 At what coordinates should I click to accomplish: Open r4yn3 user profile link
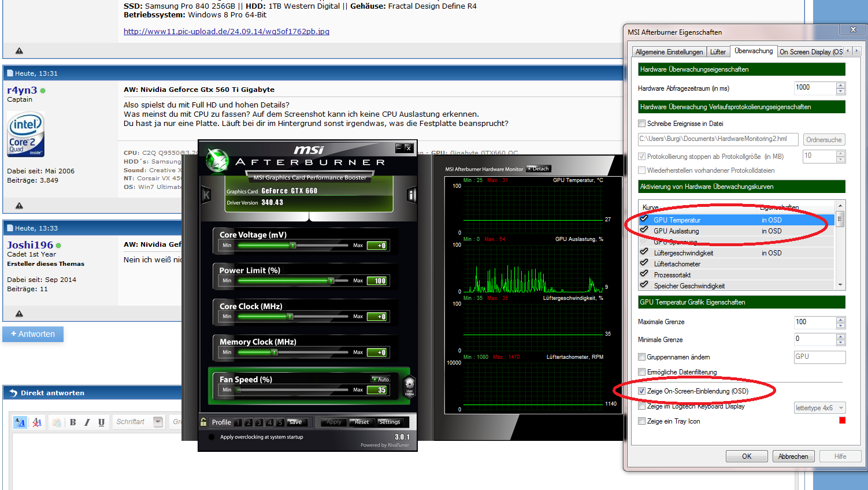22,90
